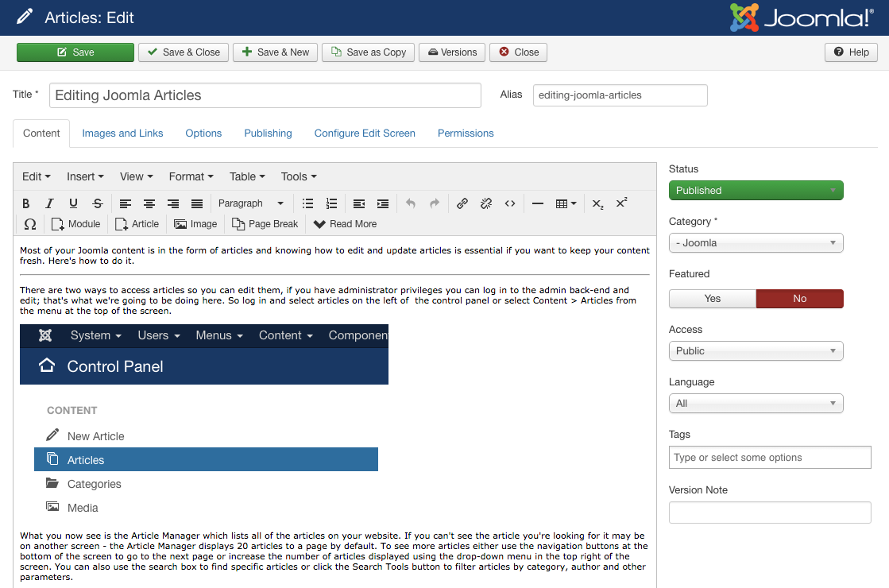The image size is (889, 588).
Task: Click the Joomla logo
Action: [x=802, y=17]
